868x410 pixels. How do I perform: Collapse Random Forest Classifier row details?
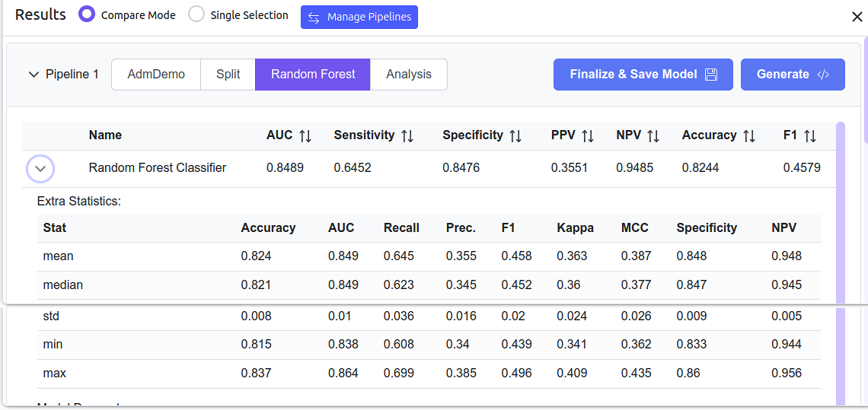[40, 168]
